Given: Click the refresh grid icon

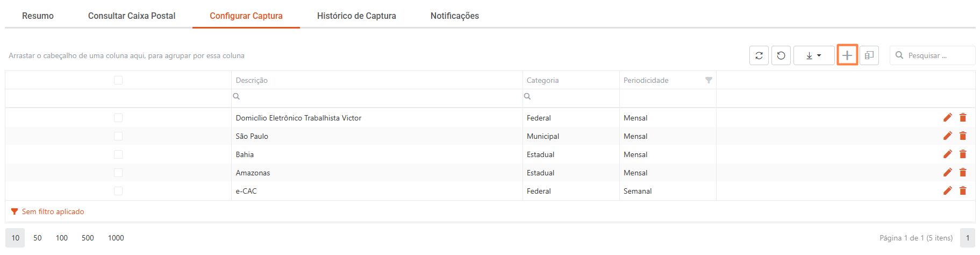Looking at the screenshot, I should click(x=759, y=55).
